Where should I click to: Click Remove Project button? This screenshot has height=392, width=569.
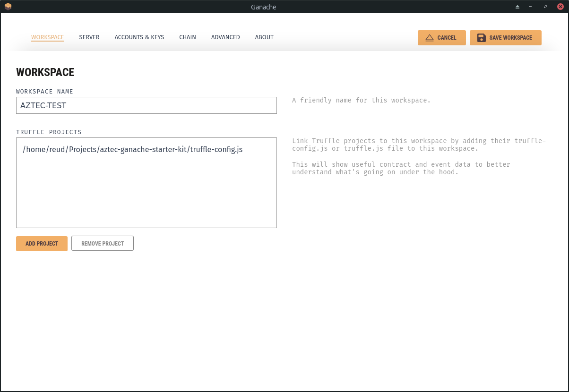click(103, 244)
